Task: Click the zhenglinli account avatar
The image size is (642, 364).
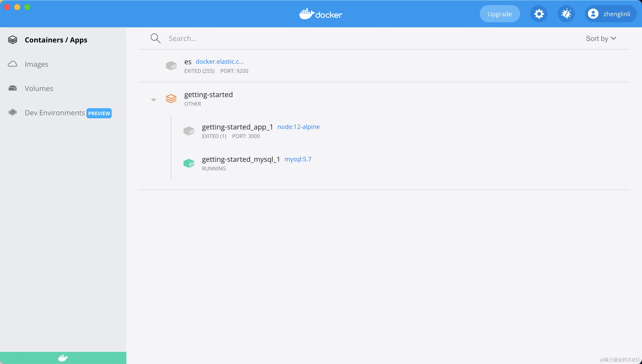Action: (x=593, y=14)
